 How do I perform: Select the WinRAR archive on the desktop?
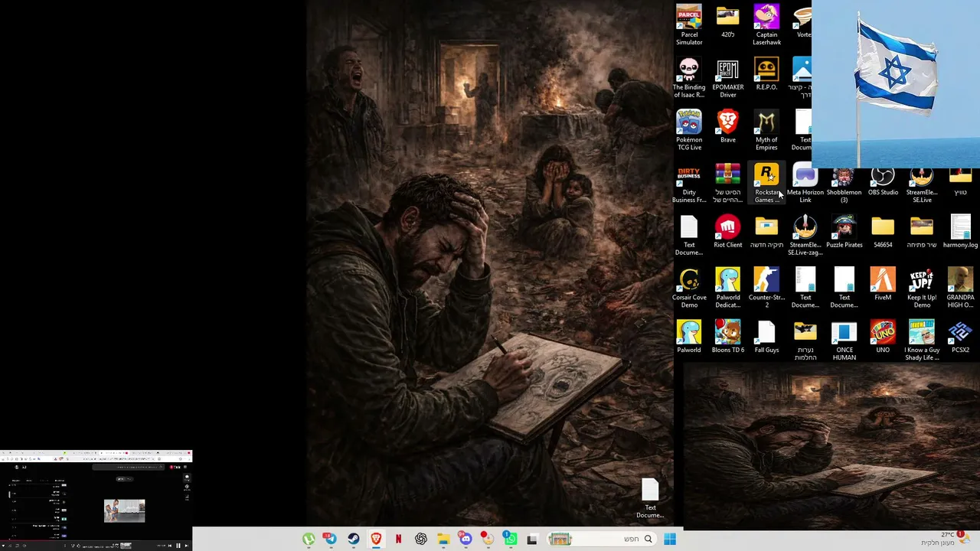[728, 183]
